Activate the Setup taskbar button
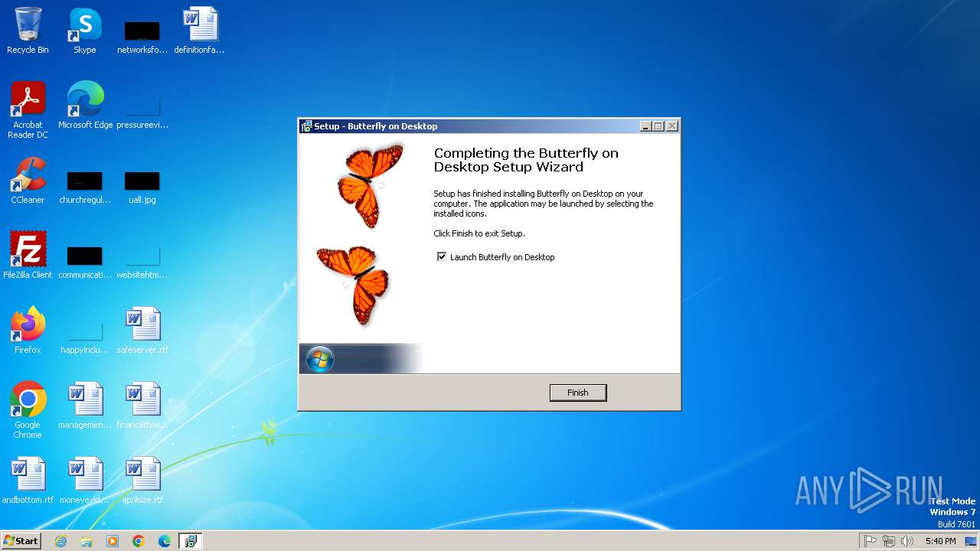The height and width of the screenshot is (551, 980). 191,541
